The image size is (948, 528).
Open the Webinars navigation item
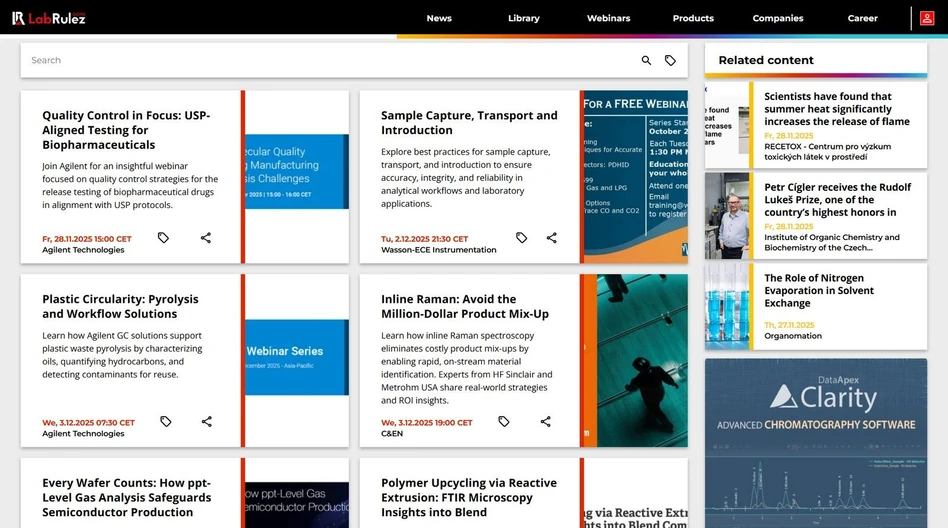[x=608, y=18]
